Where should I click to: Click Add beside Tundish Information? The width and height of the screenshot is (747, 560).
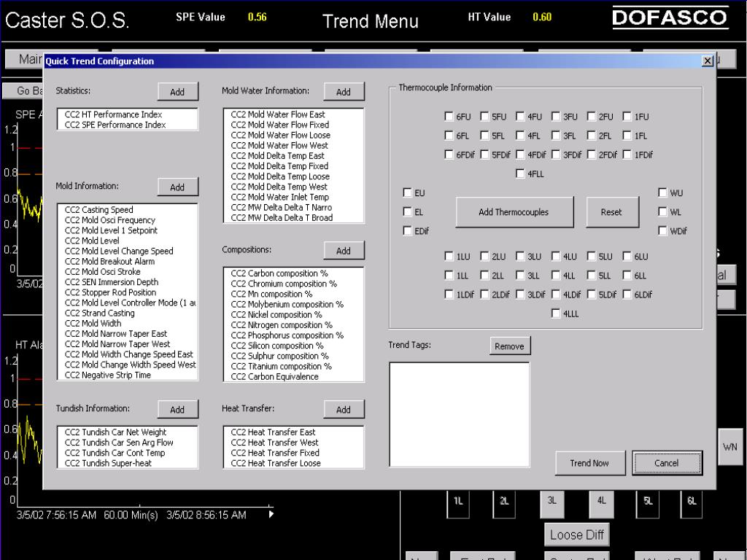coord(178,410)
